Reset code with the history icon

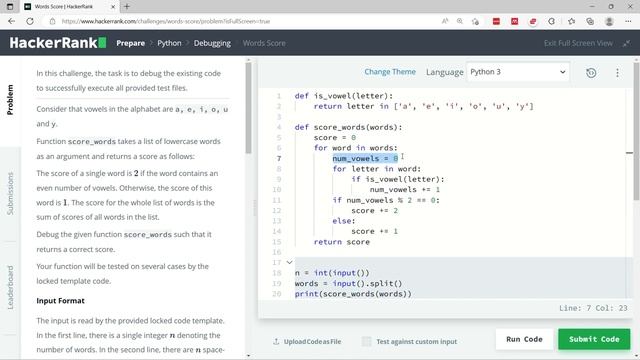coord(591,73)
